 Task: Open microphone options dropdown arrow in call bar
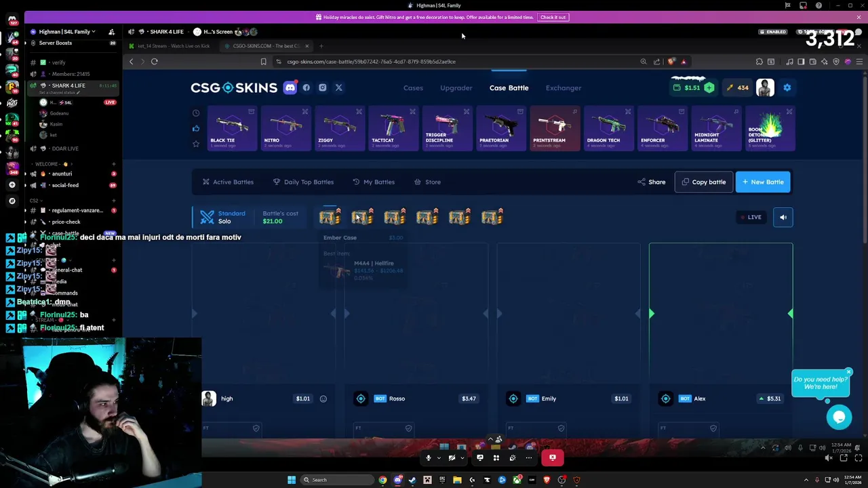439,457
